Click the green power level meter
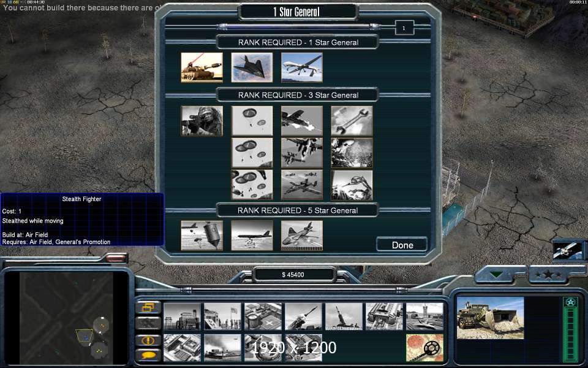The width and height of the screenshot is (588, 368). pyautogui.click(x=570, y=335)
